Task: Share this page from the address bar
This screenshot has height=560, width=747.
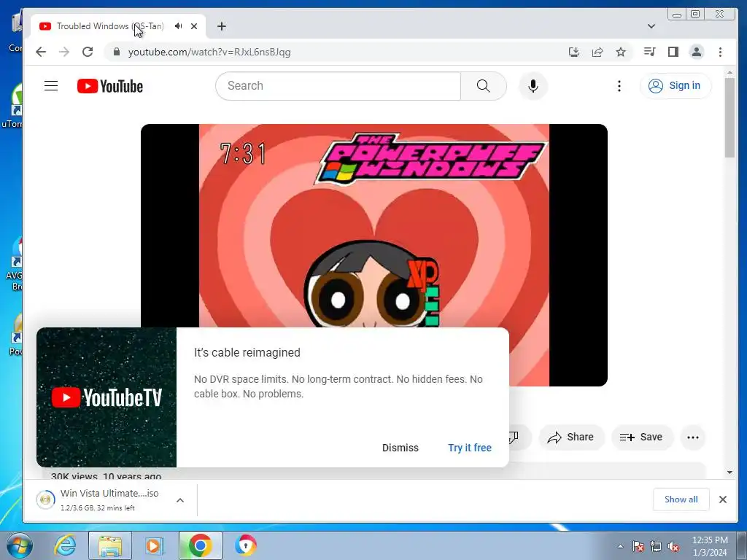Action: tap(597, 52)
